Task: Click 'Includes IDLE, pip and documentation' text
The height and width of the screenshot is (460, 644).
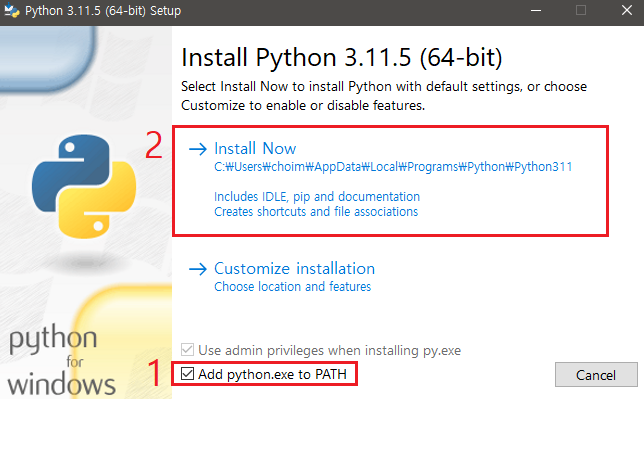Action: tap(317, 197)
